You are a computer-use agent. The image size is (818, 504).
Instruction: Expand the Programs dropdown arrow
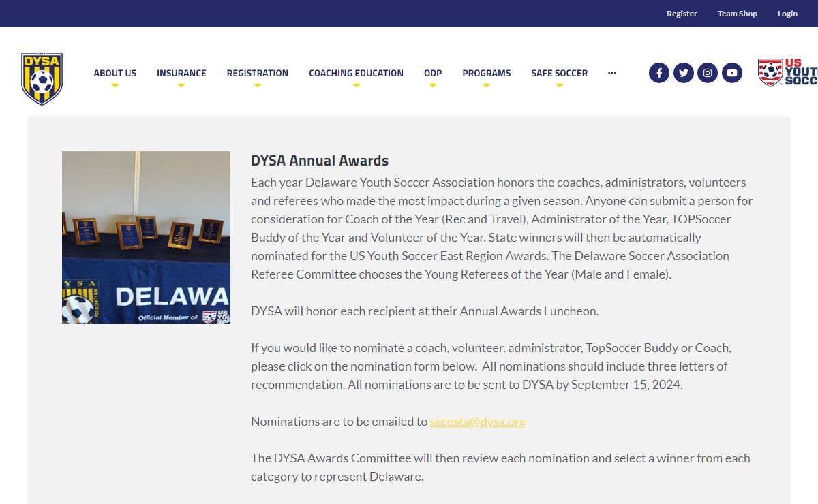(x=487, y=86)
